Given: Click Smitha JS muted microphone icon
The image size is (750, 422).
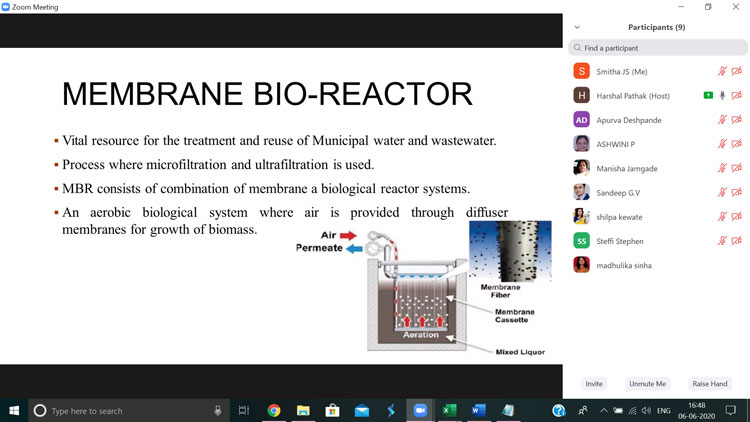Looking at the screenshot, I should [722, 71].
